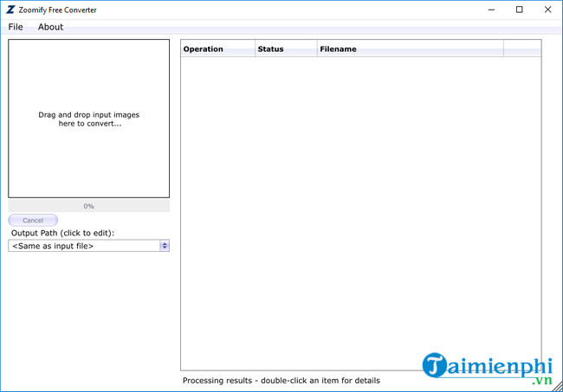Screen dimensions: 563x392
Task: Click the drag and drop input images area
Action: [x=88, y=119]
